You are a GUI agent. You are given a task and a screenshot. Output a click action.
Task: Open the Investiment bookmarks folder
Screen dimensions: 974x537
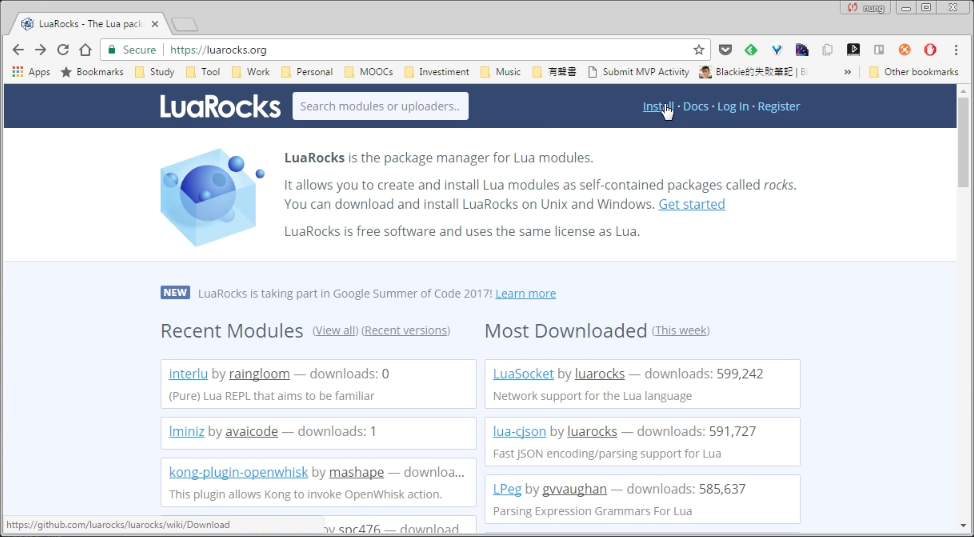click(x=437, y=71)
